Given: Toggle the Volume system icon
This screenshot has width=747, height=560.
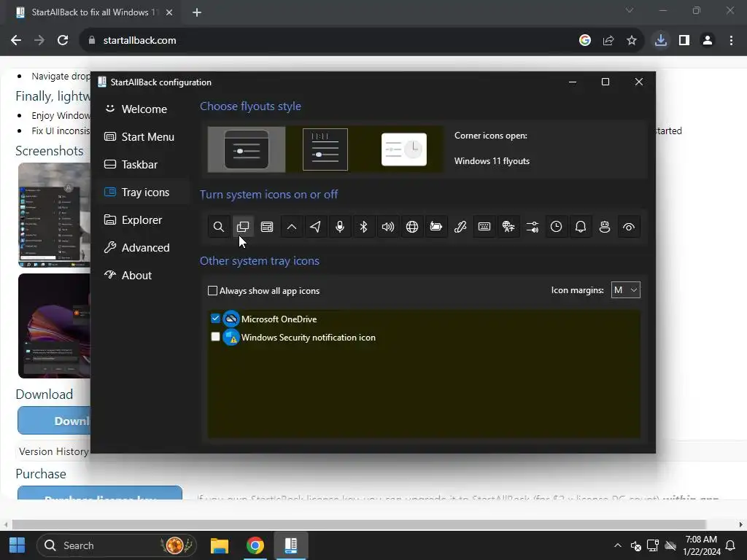Looking at the screenshot, I should coord(388,227).
